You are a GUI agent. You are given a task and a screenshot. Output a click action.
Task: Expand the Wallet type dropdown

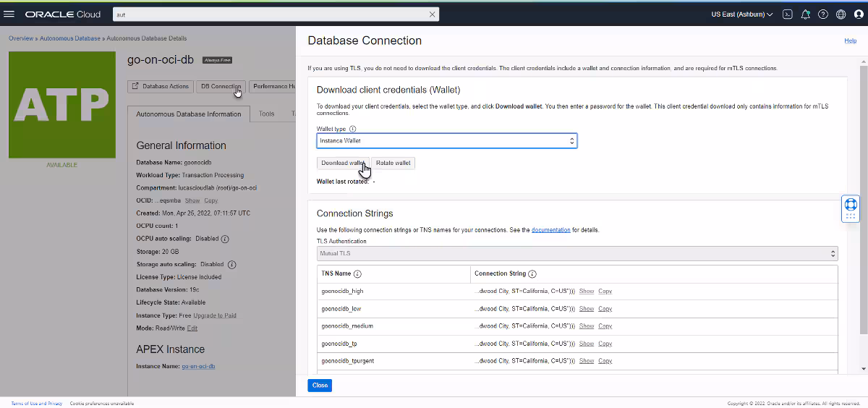[446, 141]
